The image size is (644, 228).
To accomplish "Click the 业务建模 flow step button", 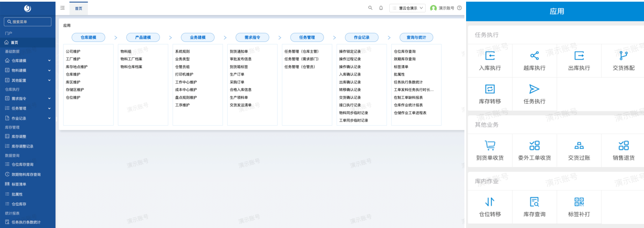I will 198,37.
